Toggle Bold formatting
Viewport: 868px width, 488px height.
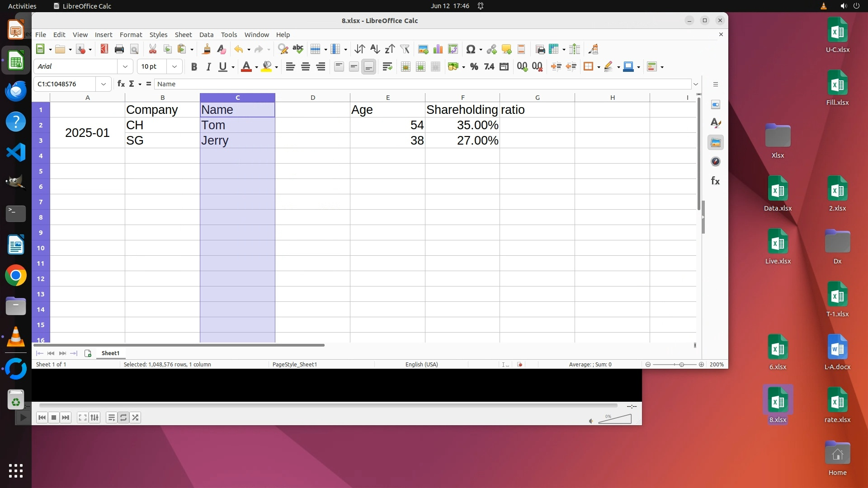194,67
